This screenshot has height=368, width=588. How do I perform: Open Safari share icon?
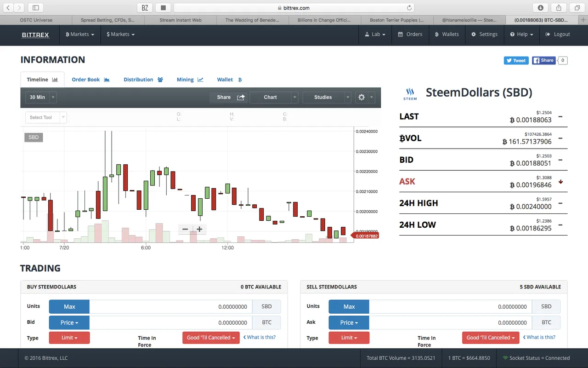pos(559,8)
